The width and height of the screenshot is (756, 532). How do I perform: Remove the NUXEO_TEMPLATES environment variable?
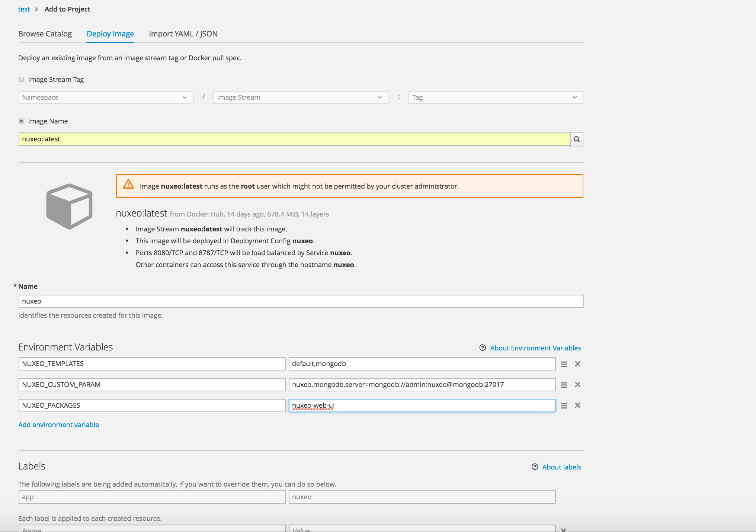pyautogui.click(x=577, y=364)
